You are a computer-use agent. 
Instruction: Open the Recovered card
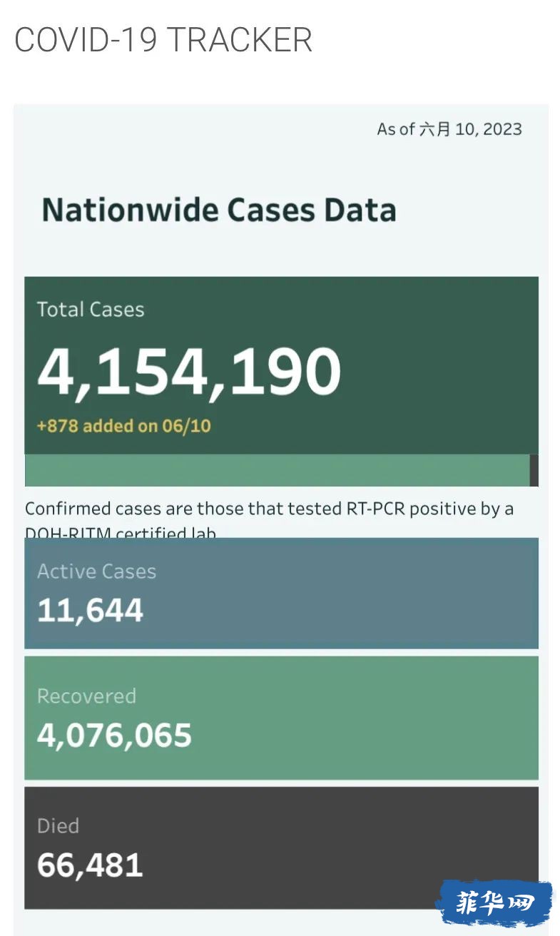281,718
